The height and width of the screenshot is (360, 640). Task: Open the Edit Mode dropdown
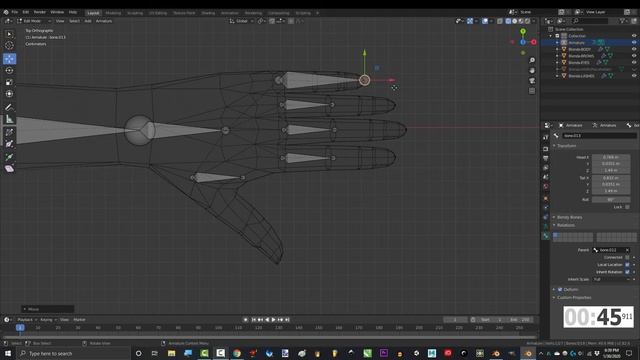[34, 21]
